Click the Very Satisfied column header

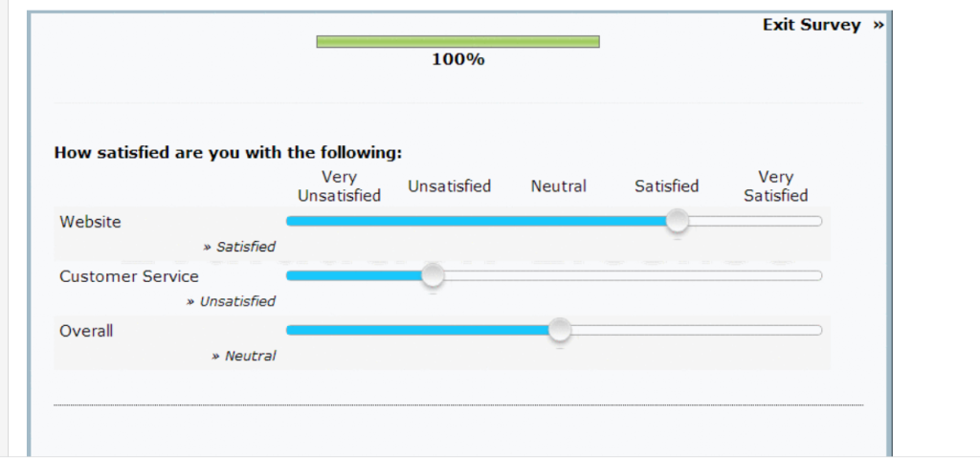[775, 186]
